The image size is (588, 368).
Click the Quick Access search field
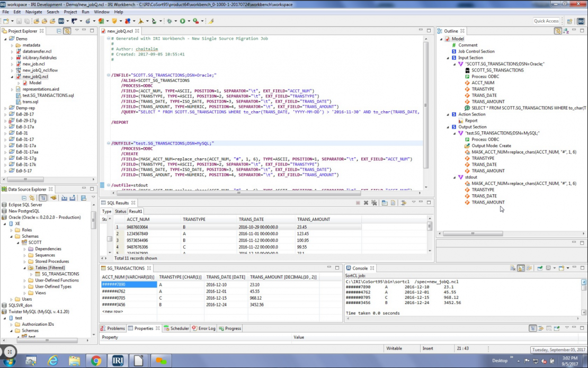point(546,21)
